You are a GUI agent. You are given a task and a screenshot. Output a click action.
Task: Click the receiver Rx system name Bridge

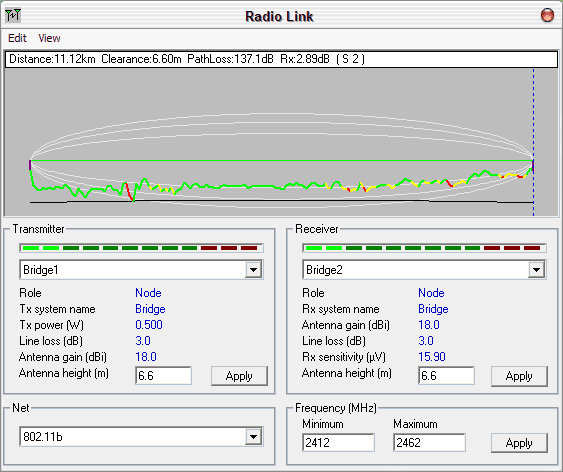coord(433,309)
